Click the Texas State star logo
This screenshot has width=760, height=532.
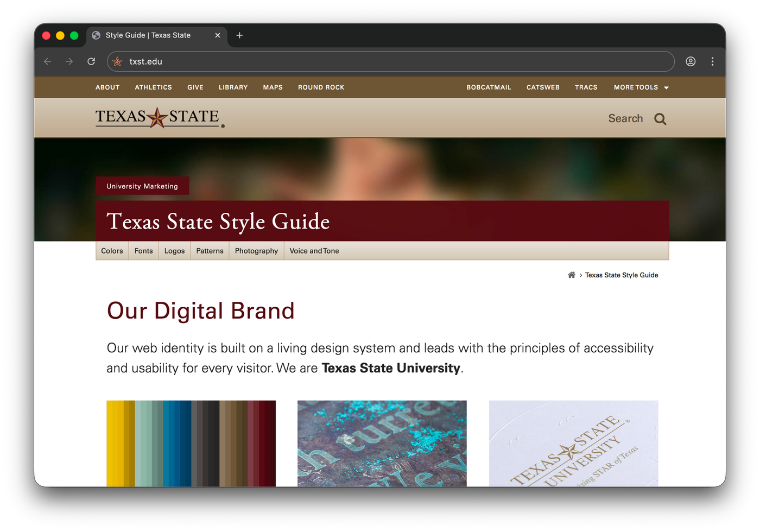[x=158, y=117]
